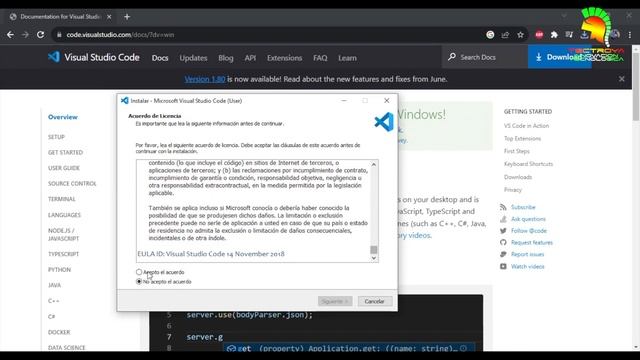Click the browser back arrow
640x360 pixels.
(10, 35)
